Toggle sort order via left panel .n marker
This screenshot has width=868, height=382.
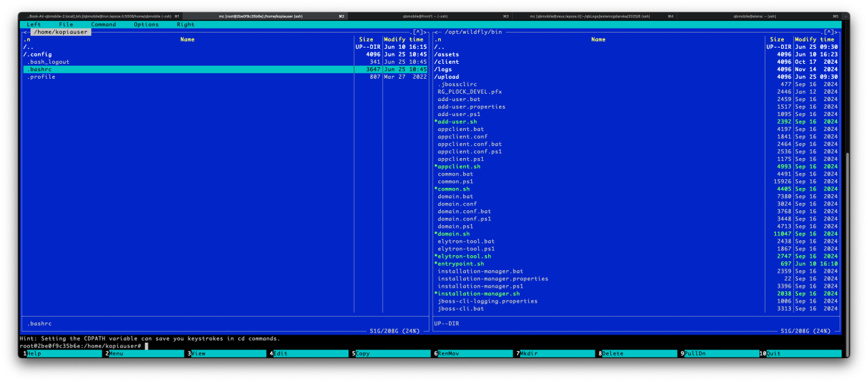coord(26,39)
